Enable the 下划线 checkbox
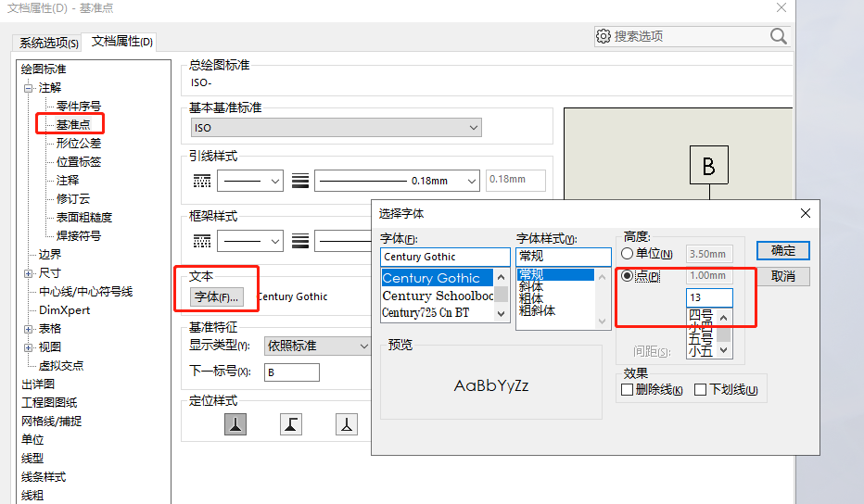 [700, 390]
